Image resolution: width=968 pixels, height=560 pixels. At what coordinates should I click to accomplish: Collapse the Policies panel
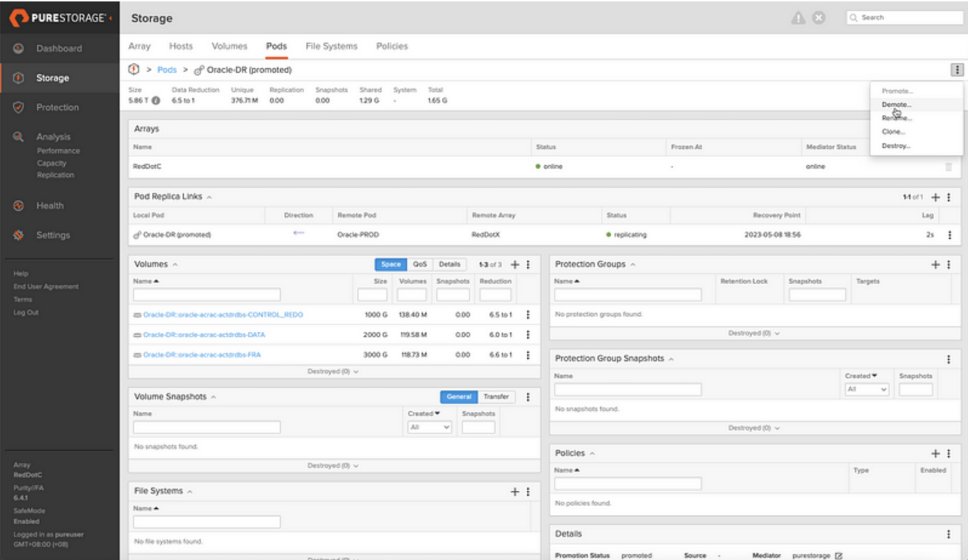[x=592, y=454]
